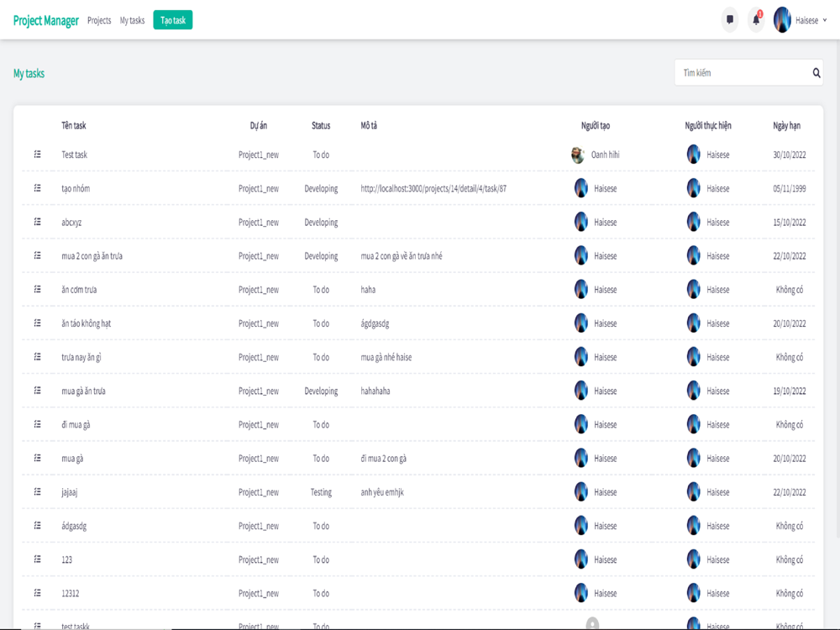Click Project1_new in Test task row
The height and width of the screenshot is (630, 840).
tap(258, 155)
